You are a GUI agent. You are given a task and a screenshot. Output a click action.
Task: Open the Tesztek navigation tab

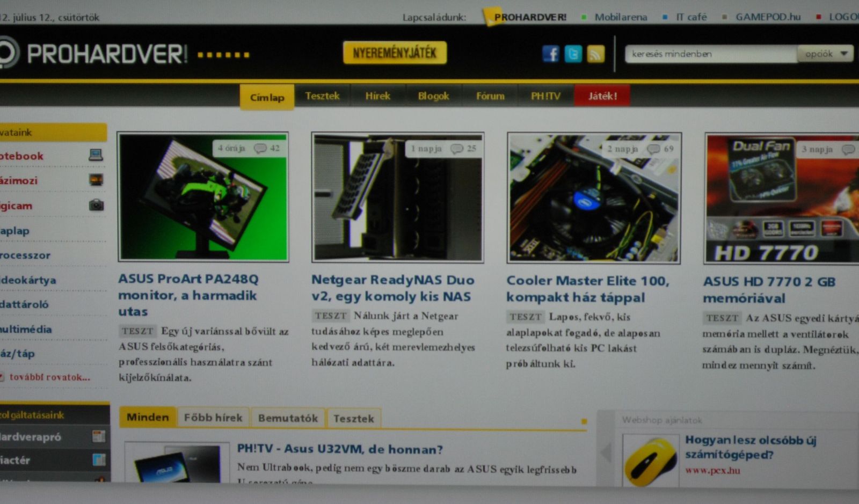[x=322, y=96]
